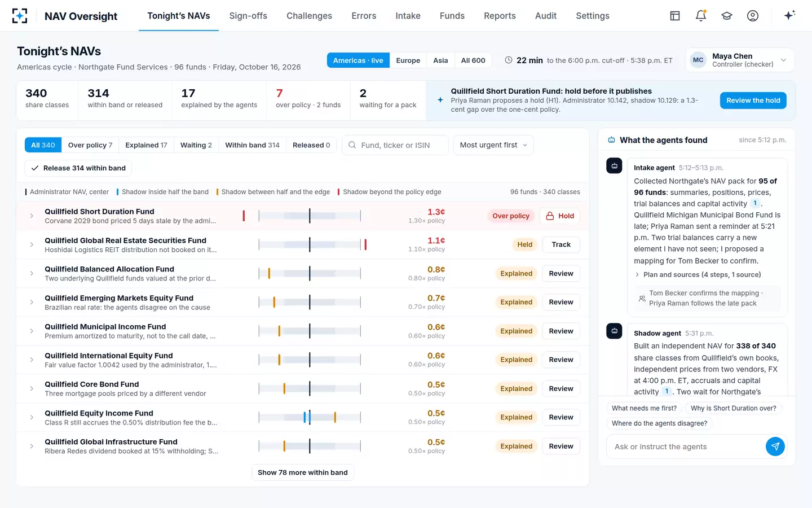Open the user profile icon
This screenshot has height=508, width=812.
click(x=753, y=16)
